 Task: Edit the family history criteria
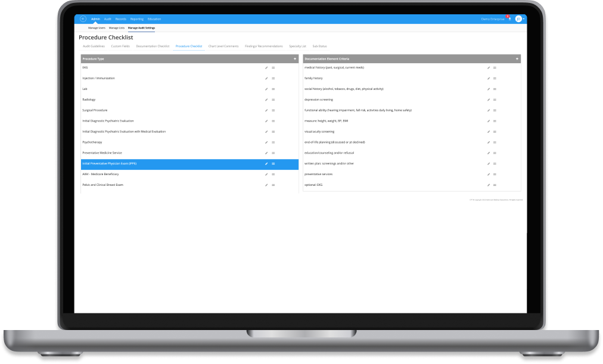pyautogui.click(x=488, y=79)
